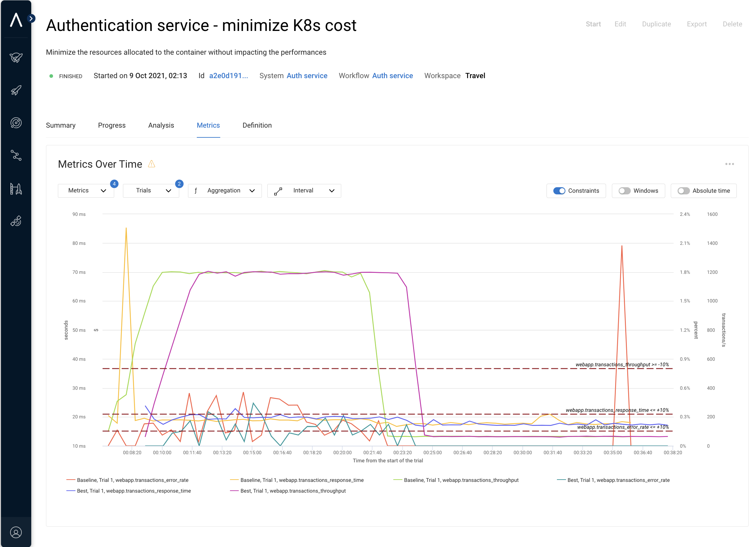This screenshot has width=756, height=547.
Task: Open the Auth service system link
Action: point(307,76)
